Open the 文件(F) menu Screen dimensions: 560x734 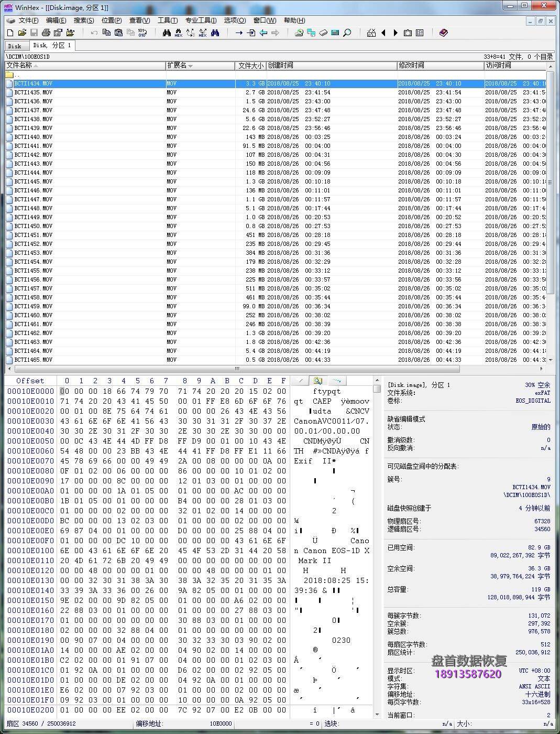pos(29,20)
